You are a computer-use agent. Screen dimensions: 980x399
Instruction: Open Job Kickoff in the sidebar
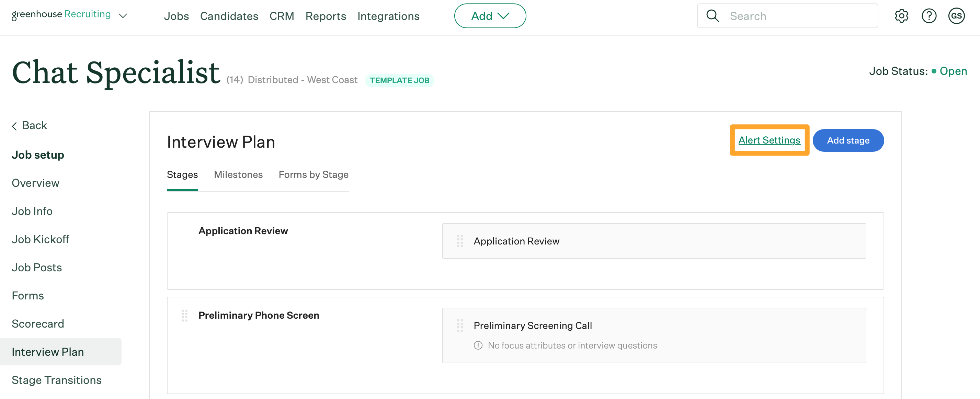coord(40,239)
